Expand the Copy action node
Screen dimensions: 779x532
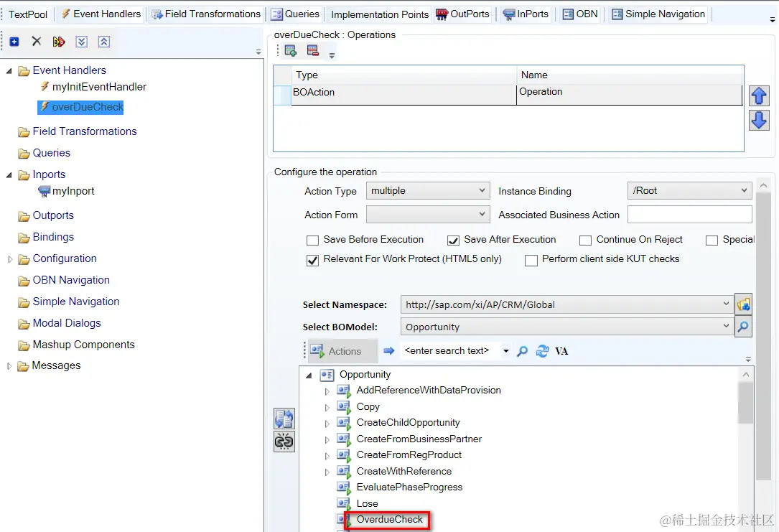coord(327,408)
